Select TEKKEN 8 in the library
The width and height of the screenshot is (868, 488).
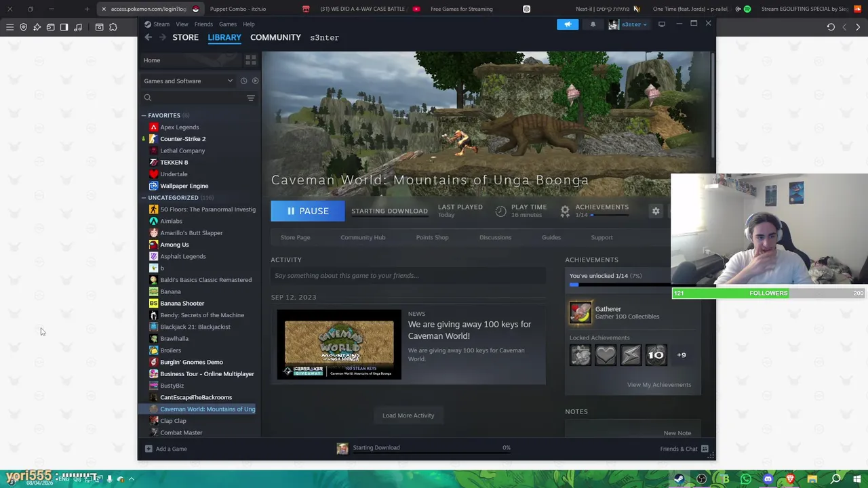click(x=174, y=163)
